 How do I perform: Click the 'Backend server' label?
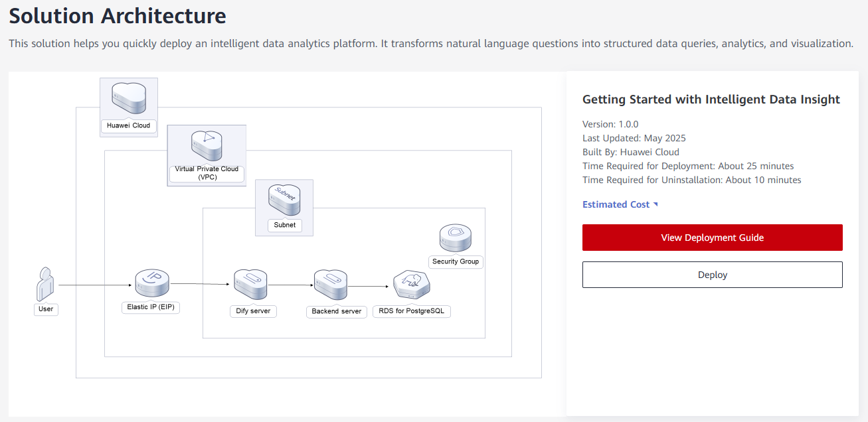tap(337, 311)
